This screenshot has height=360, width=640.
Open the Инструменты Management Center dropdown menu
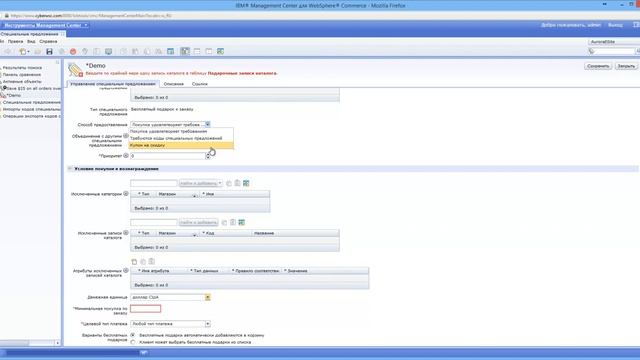pyautogui.click(x=46, y=25)
